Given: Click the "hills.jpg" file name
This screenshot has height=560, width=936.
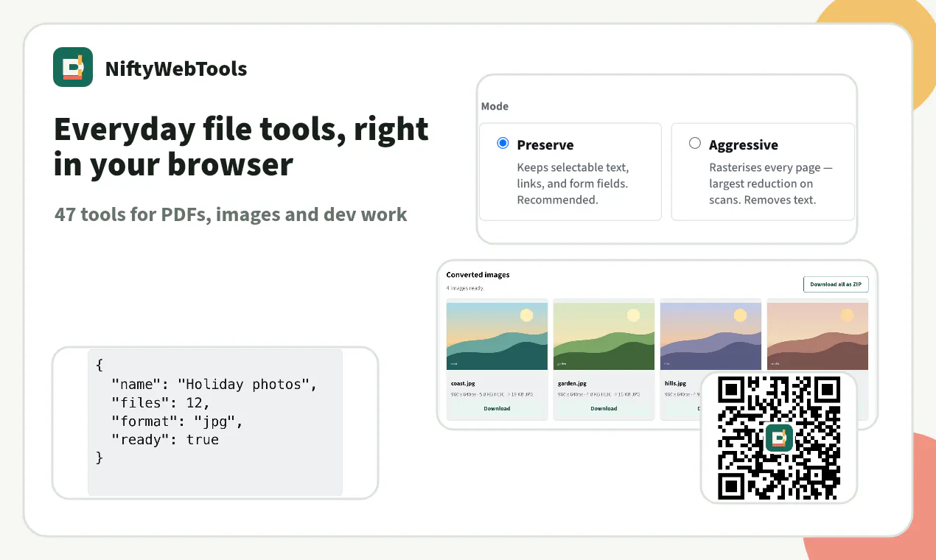Looking at the screenshot, I should 675,383.
